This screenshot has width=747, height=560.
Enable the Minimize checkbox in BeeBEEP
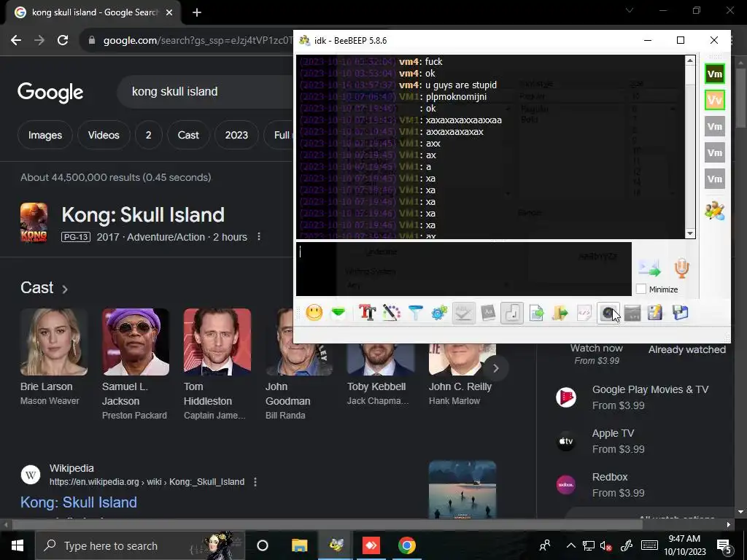[x=641, y=289]
